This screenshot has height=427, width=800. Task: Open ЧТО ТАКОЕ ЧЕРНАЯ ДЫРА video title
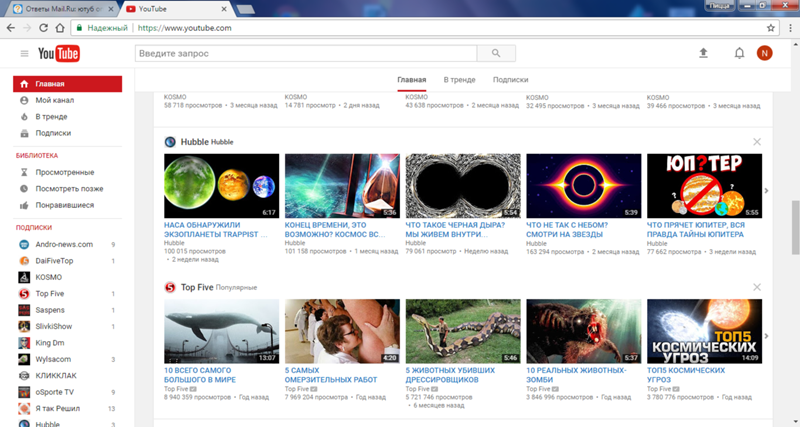[455, 230]
